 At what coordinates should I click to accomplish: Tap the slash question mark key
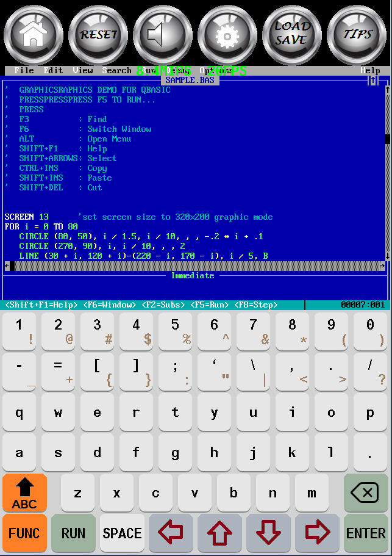coord(370,372)
